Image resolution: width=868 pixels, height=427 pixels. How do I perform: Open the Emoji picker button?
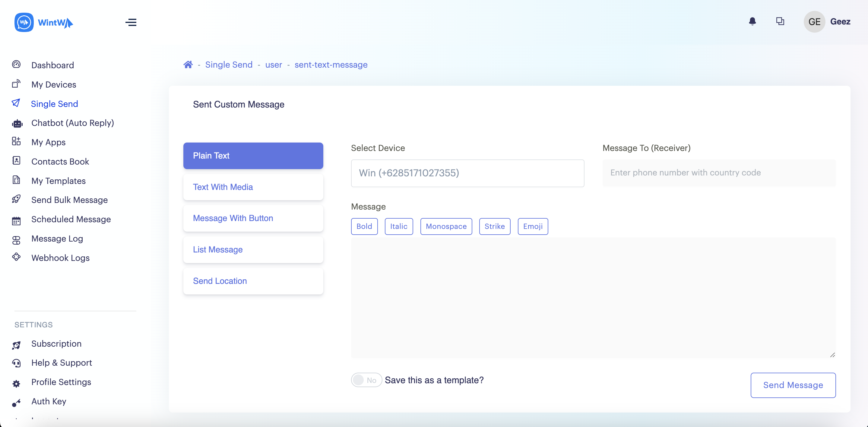(x=532, y=226)
